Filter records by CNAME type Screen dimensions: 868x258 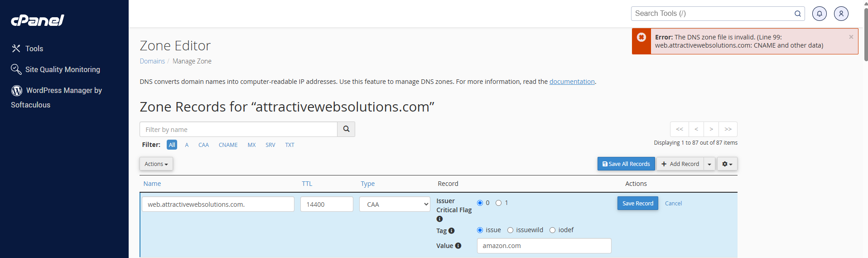click(x=228, y=145)
